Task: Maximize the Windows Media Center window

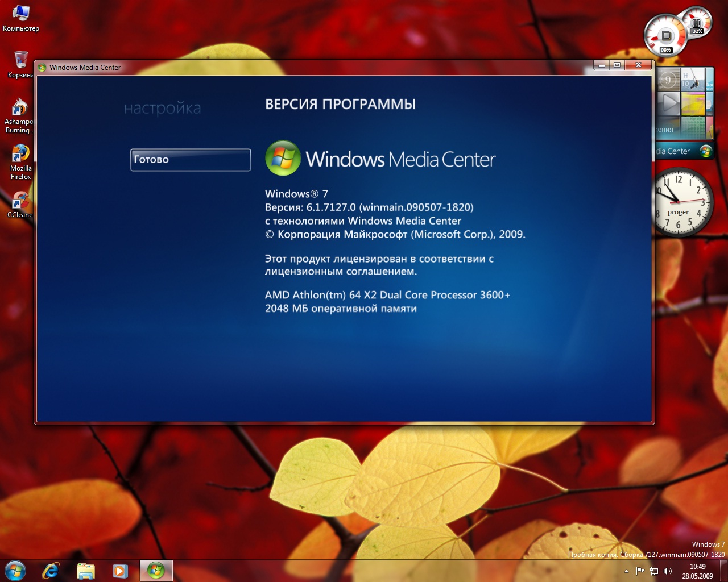Action: click(x=617, y=65)
